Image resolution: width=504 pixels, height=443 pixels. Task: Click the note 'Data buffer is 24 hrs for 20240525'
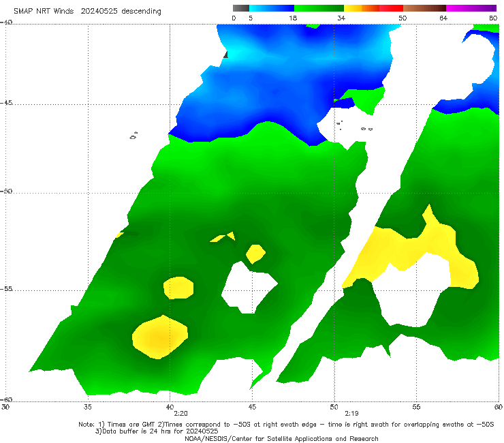[157, 431]
